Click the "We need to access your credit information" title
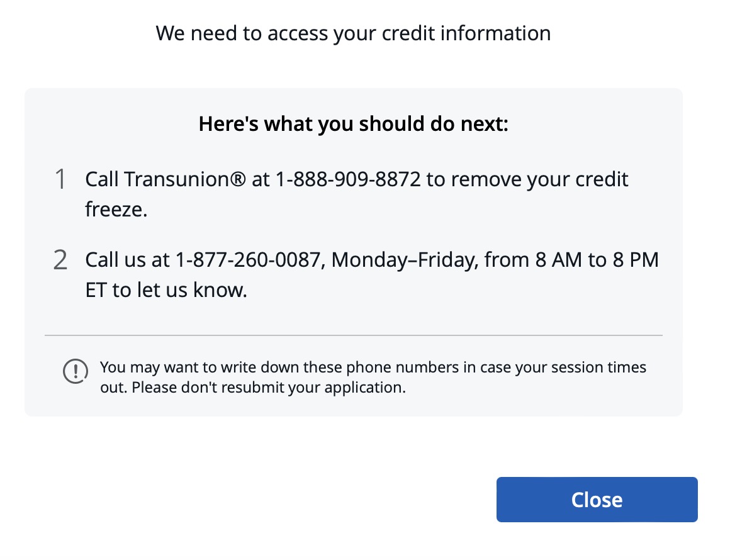The image size is (730, 560). [354, 33]
